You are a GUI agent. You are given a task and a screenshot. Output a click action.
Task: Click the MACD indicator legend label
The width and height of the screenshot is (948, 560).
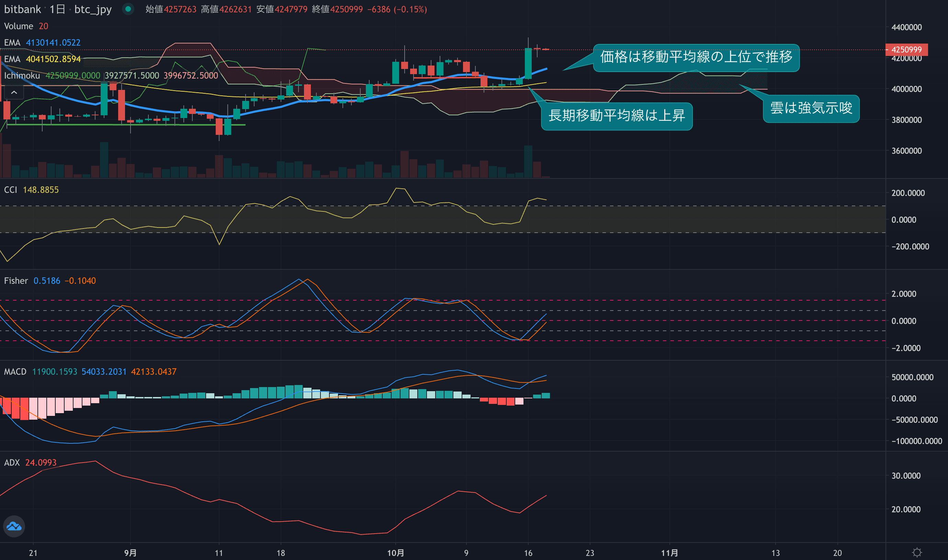point(15,372)
